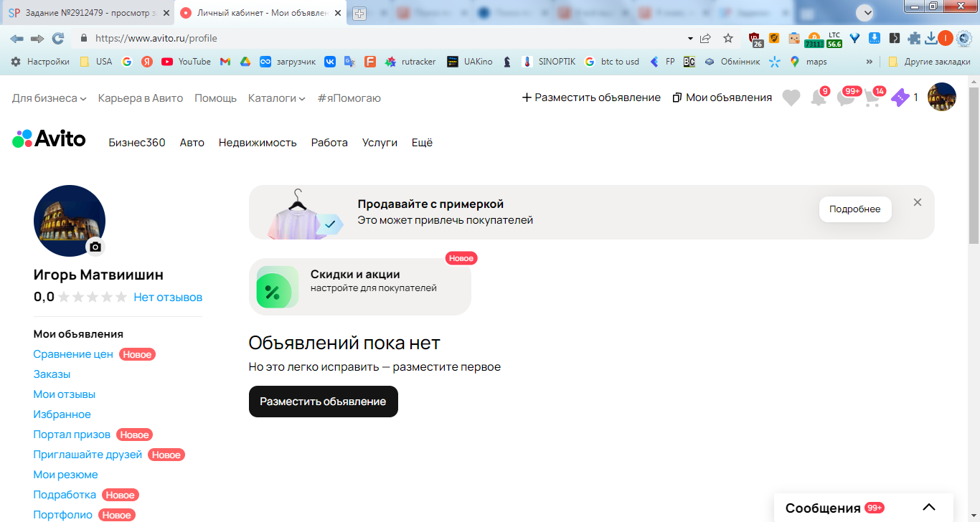980x522 pixels.
Task: Open the Услуги category
Action: click(x=380, y=143)
